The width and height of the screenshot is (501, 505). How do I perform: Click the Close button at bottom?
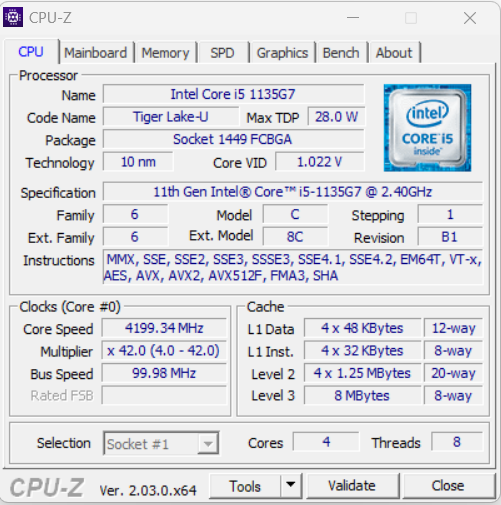pos(448,486)
